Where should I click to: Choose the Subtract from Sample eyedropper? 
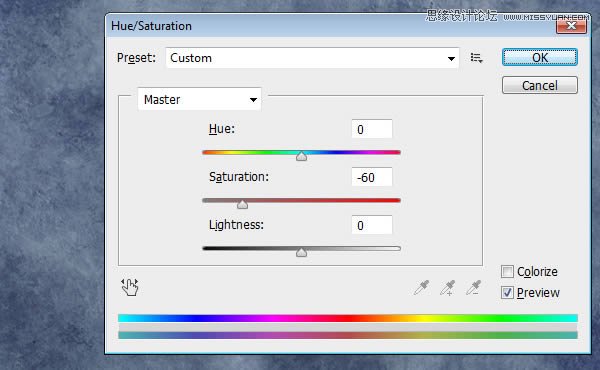tap(473, 288)
